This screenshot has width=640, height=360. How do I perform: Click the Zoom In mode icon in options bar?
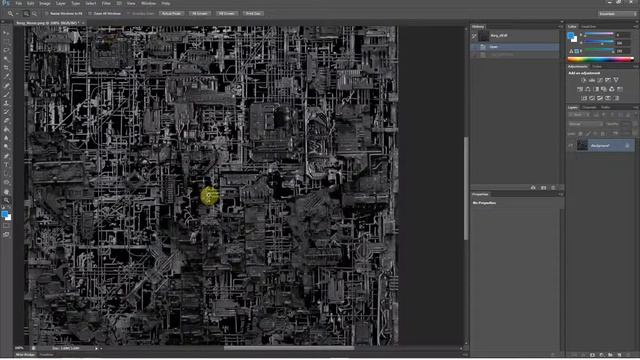coord(26,13)
